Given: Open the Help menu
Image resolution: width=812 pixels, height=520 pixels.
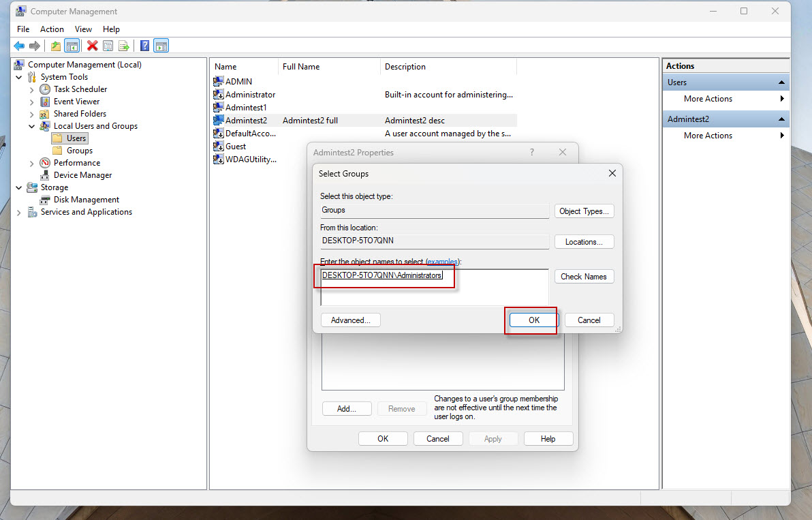Looking at the screenshot, I should [111, 29].
